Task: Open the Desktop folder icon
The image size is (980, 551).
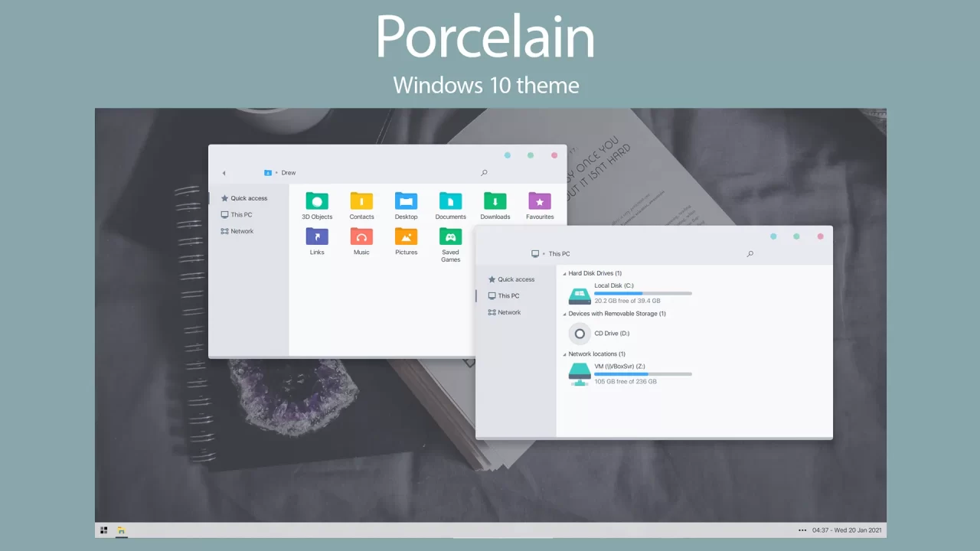Action: (x=406, y=201)
